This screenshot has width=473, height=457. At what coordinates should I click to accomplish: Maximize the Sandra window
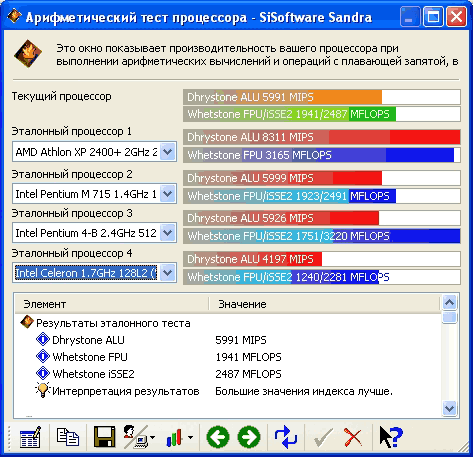pyautogui.click(x=433, y=16)
